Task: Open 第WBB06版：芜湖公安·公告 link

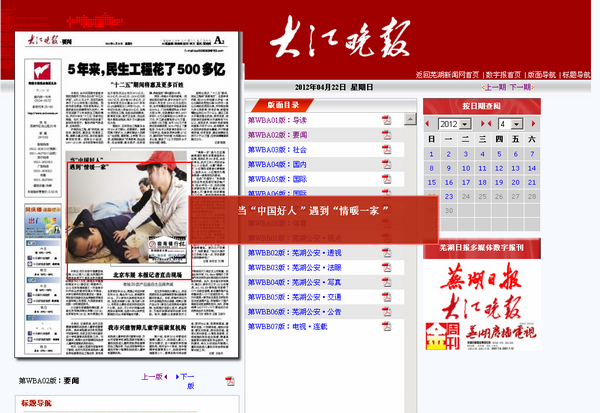Action: (294, 312)
